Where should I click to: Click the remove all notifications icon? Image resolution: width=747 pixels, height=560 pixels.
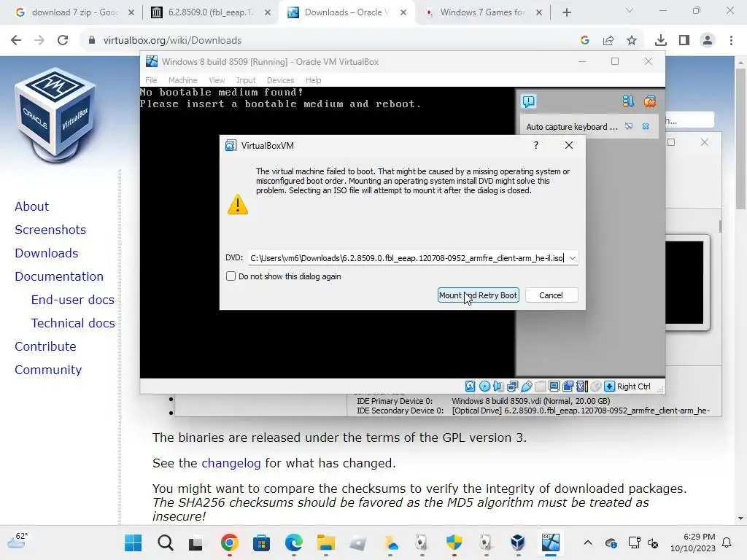tap(650, 101)
